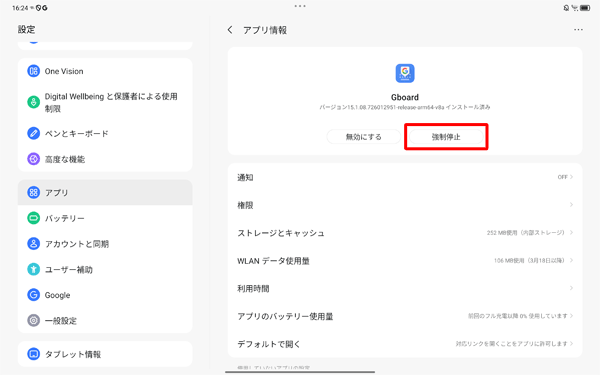Tap the pen and keyboard icon
The height and width of the screenshot is (375, 600).
(x=33, y=133)
